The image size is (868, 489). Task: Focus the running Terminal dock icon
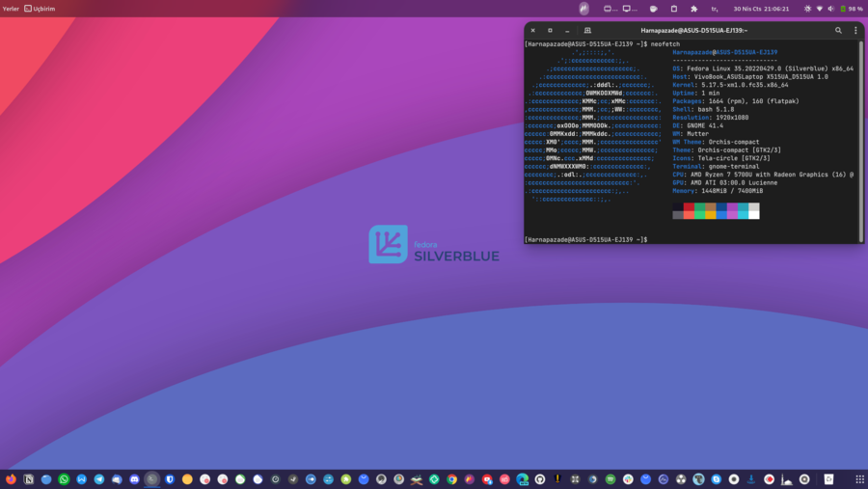click(151, 479)
